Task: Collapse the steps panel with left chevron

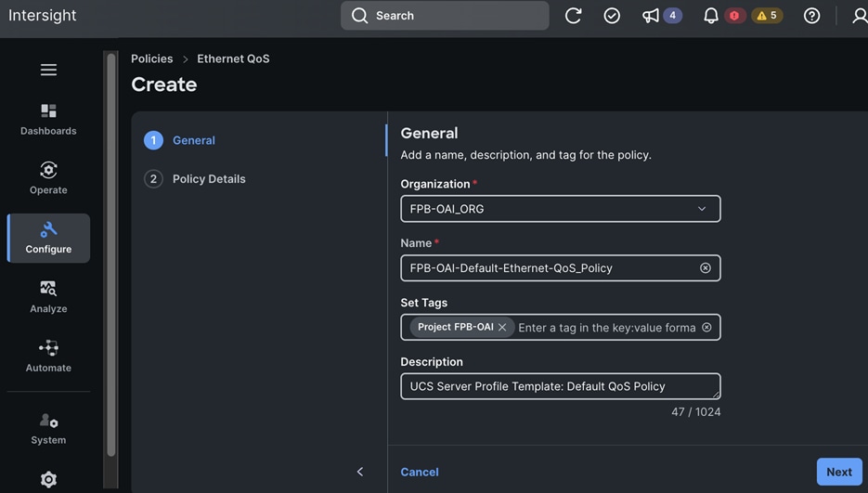Action: (x=360, y=472)
